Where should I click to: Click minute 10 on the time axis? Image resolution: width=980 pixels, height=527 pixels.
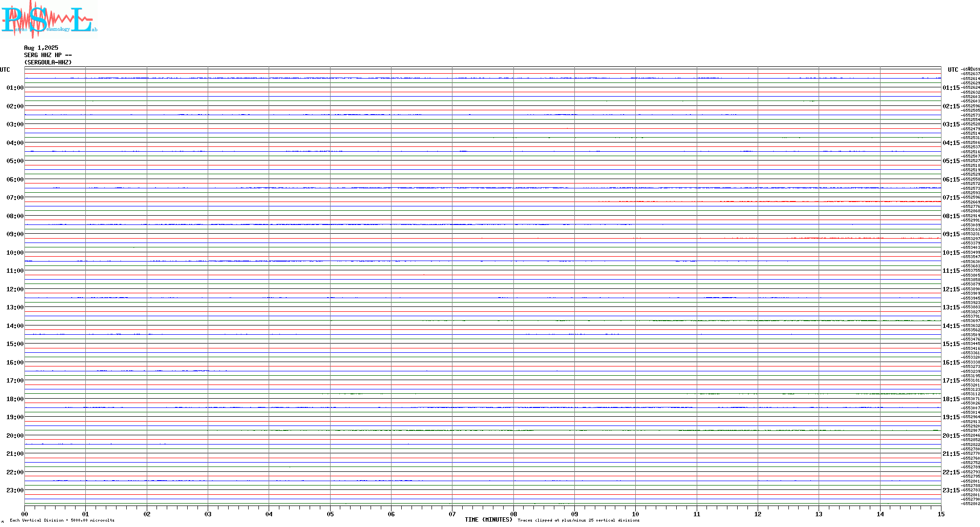point(635,514)
